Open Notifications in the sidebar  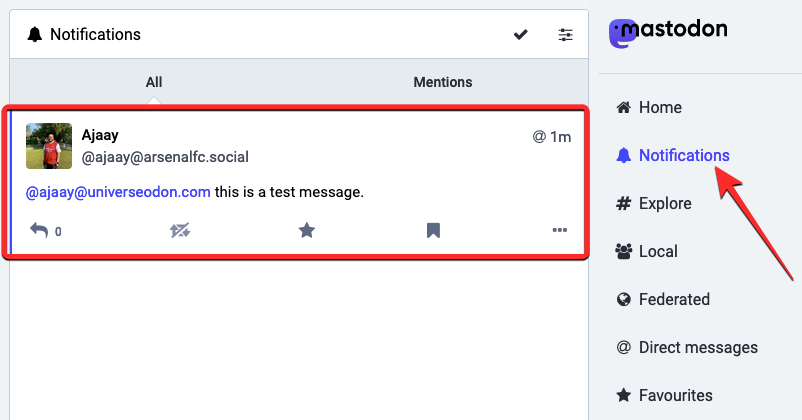pos(683,155)
